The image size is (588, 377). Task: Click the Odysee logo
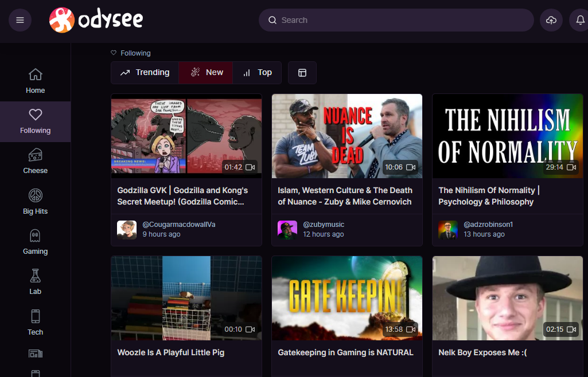(96, 20)
